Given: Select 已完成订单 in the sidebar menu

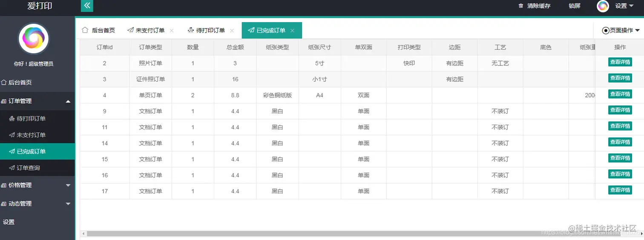Looking at the screenshot, I should pos(37,151).
